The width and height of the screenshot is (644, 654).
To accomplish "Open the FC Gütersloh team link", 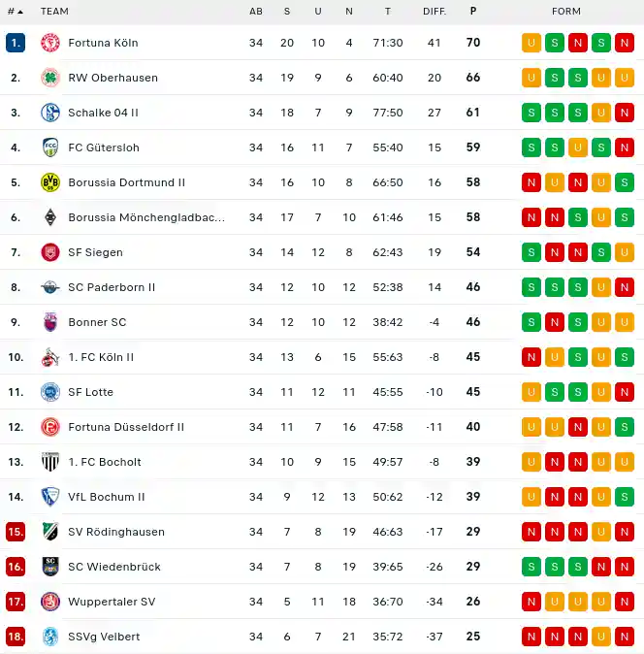I will [104, 147].
